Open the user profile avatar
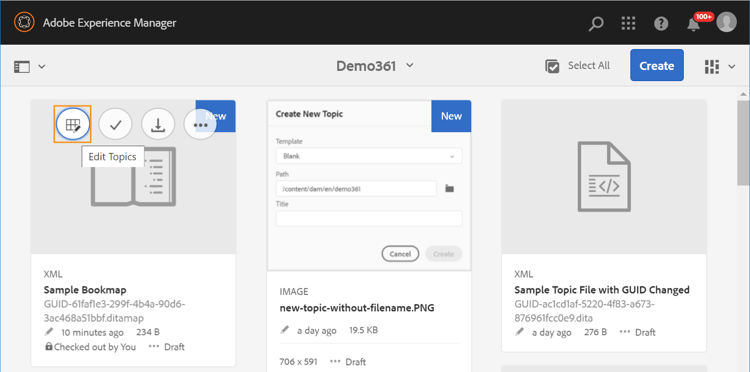The image size is (750, 372). tap(727, 22)
